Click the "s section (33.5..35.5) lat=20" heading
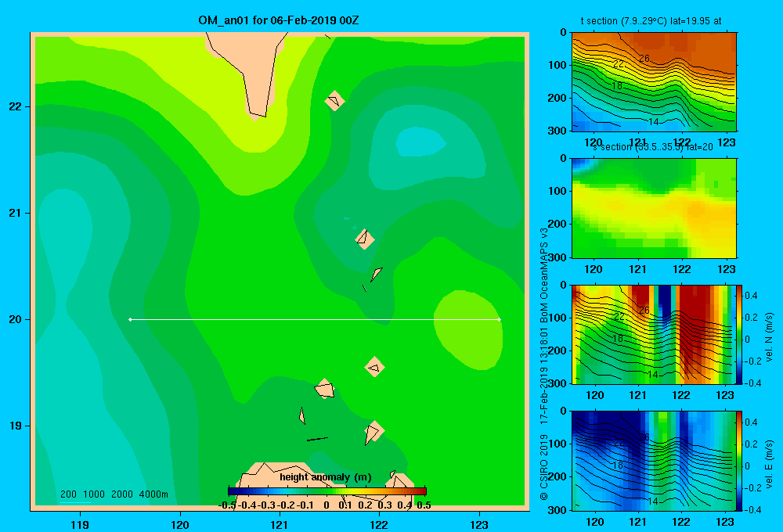 pyautogui.click(x=652, y=147)
